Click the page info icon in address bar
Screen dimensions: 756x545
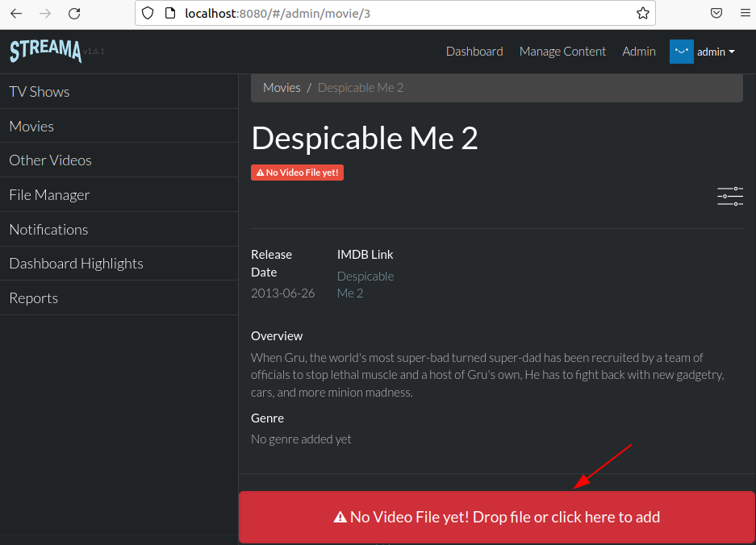pos(170,14)
